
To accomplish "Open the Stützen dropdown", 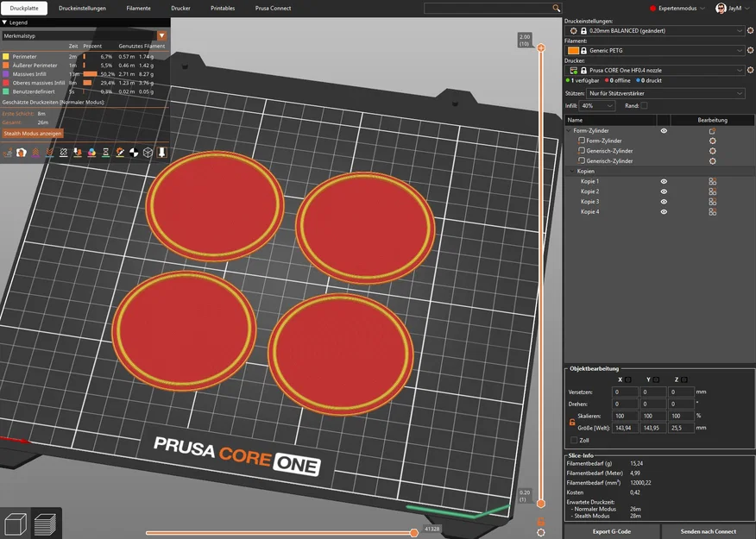I will (x=666, y=93).
